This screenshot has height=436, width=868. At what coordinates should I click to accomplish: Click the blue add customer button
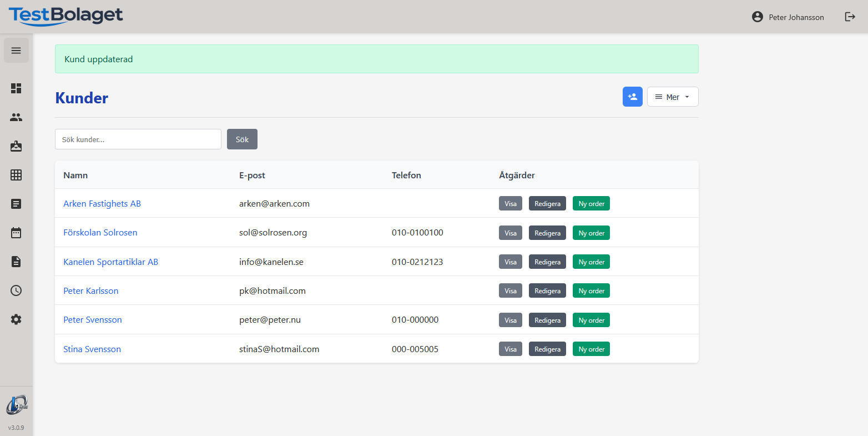[x=632, y=97]
